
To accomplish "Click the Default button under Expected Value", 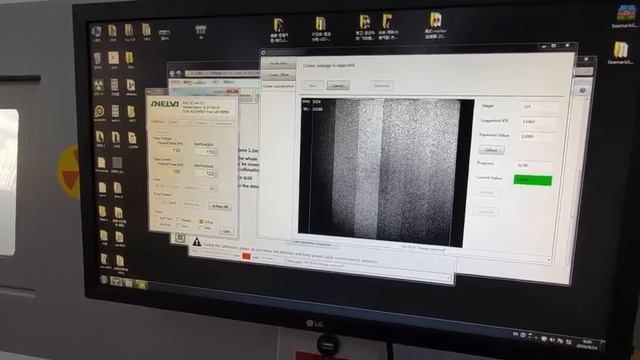I will click(491, 150).
